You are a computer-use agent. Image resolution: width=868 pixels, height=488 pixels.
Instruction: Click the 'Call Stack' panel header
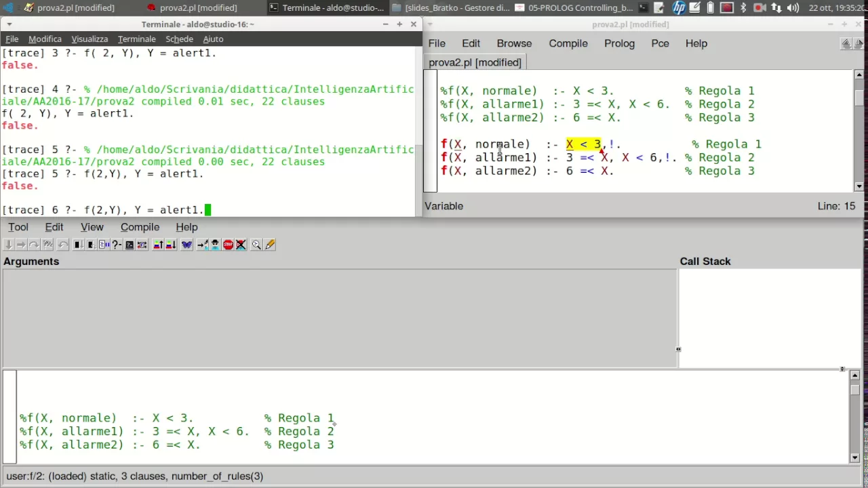point(705,262)
